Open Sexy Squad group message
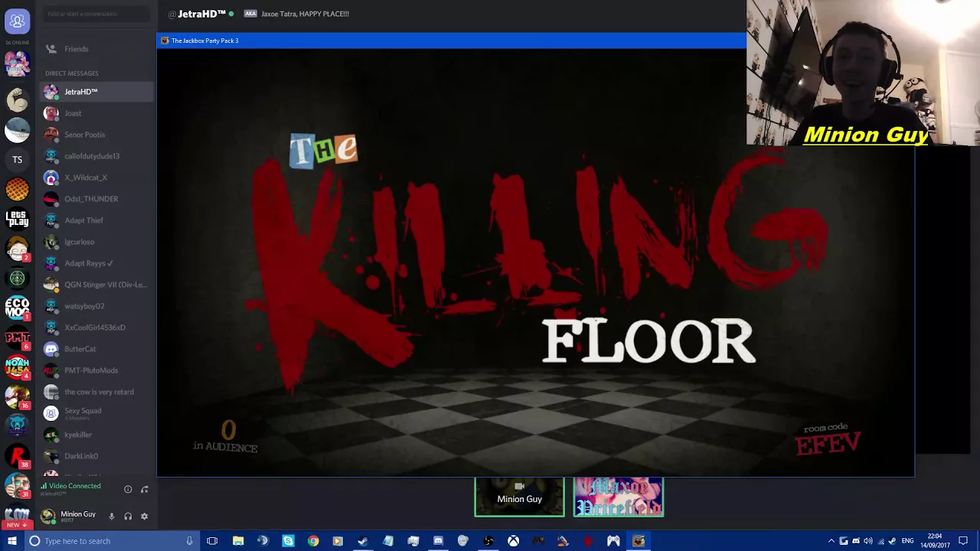This screenshot has height=551, width=980. pyautogui.click(x=96, y=413)
